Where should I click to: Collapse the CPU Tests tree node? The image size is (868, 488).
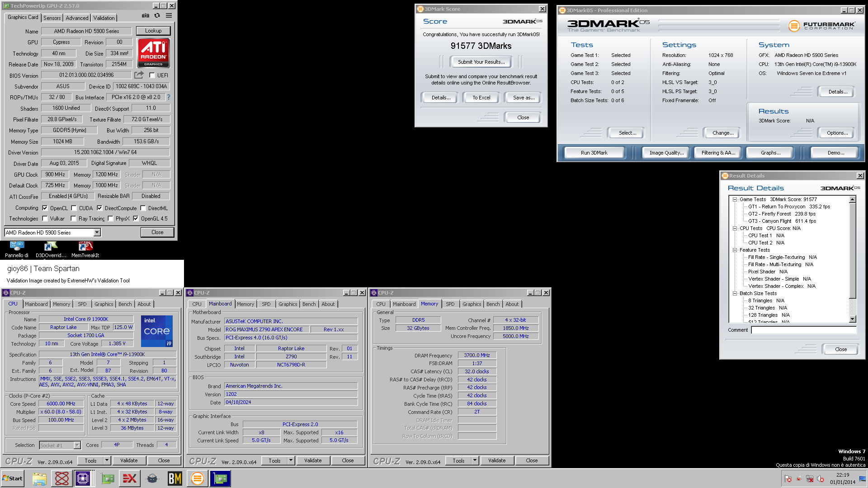[735, 228]
